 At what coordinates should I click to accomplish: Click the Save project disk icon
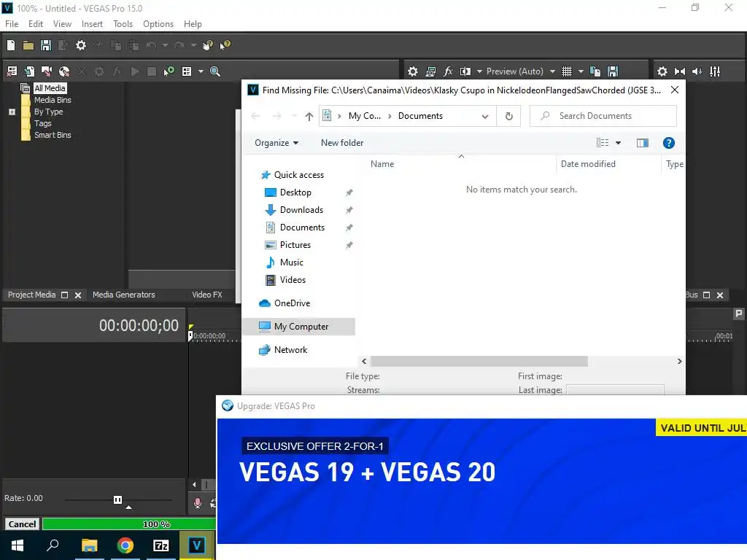click(x=46, y=45)
